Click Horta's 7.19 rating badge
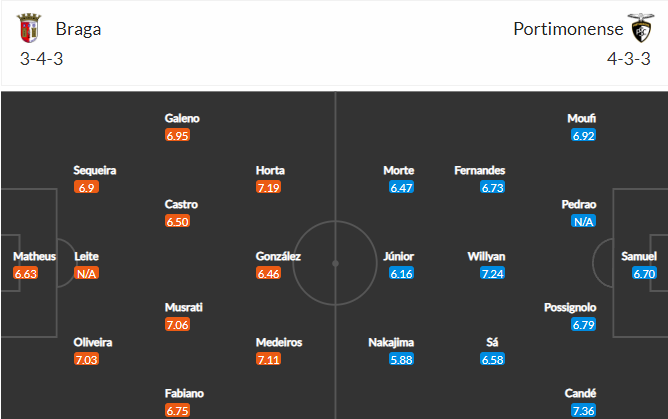 pyautogui.click(x=270, y=187)
